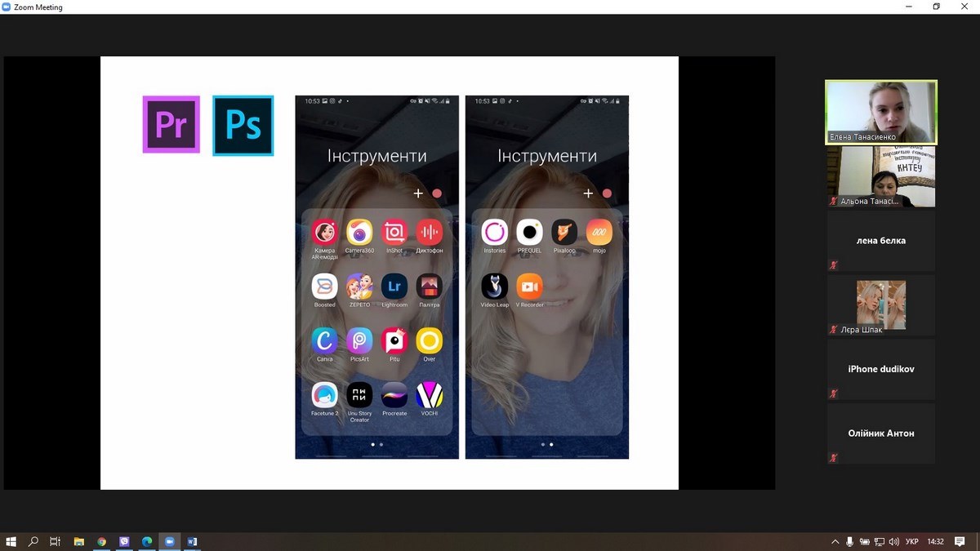Open File Explorer from the taskbar
The image size is (980, 551).
click(78, 541)
